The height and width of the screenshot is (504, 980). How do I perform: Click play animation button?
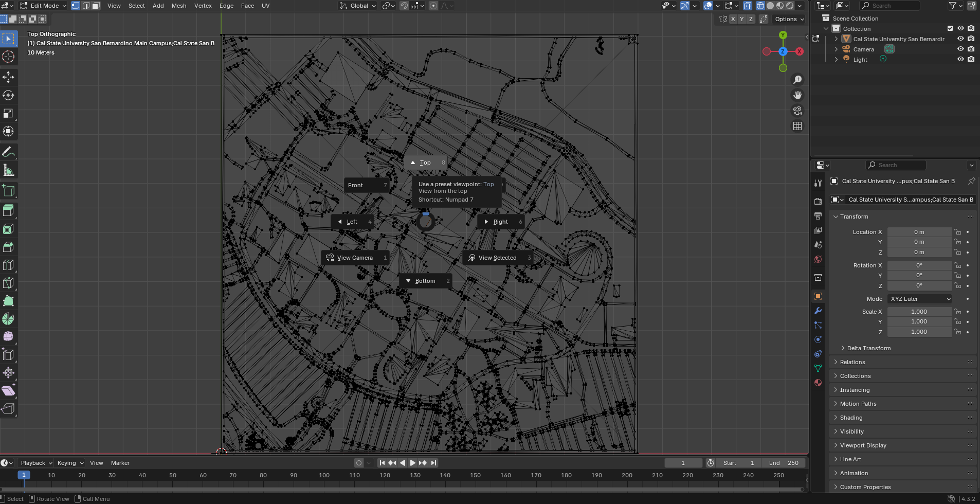coord(412,463)
